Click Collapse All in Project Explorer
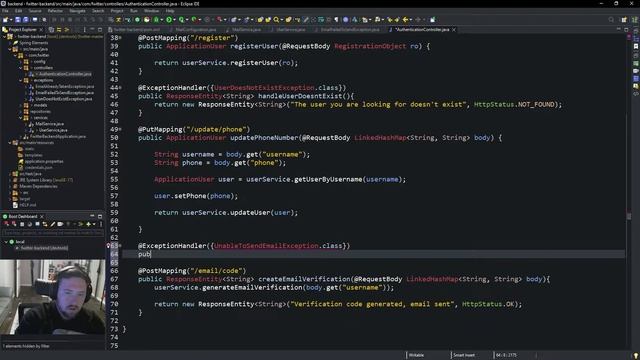This screenshot has height=360, width=640. (x=52, y=30)
